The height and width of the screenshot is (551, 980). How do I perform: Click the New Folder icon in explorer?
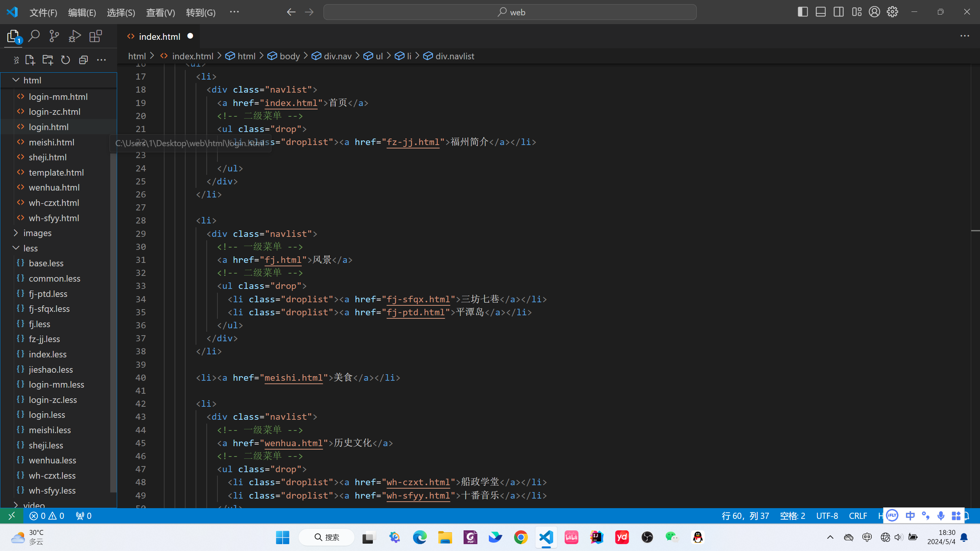(48, 60)
